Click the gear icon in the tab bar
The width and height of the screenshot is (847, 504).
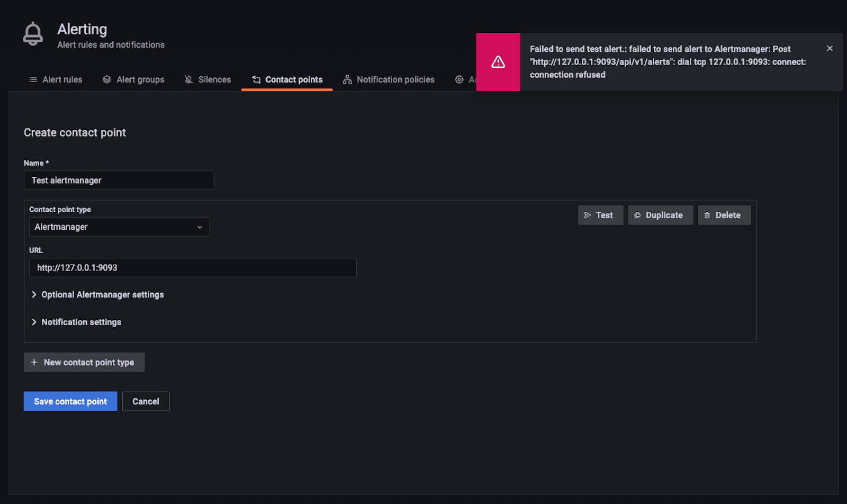tap(459, 79)
